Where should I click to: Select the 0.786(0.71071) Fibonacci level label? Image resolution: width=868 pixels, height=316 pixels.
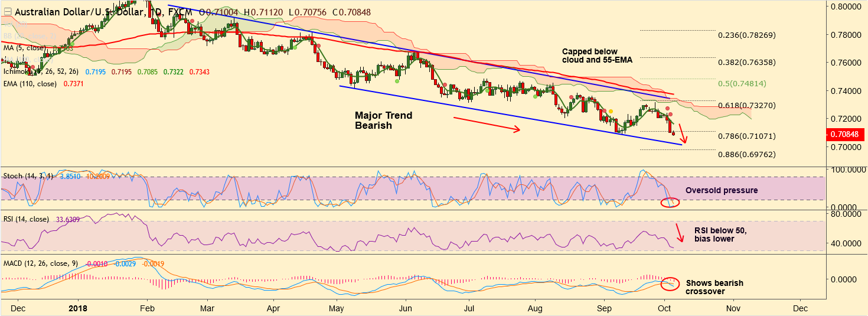[746, 136]
